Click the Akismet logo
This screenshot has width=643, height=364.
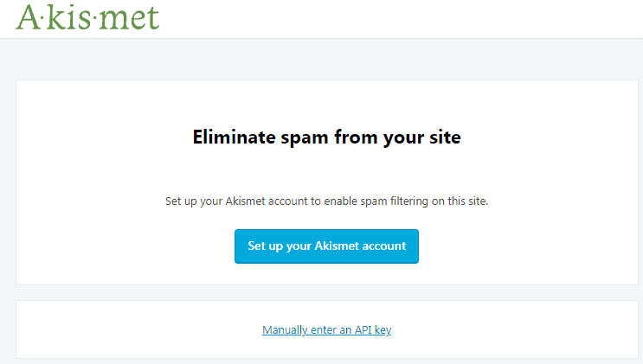click(87, 17)
